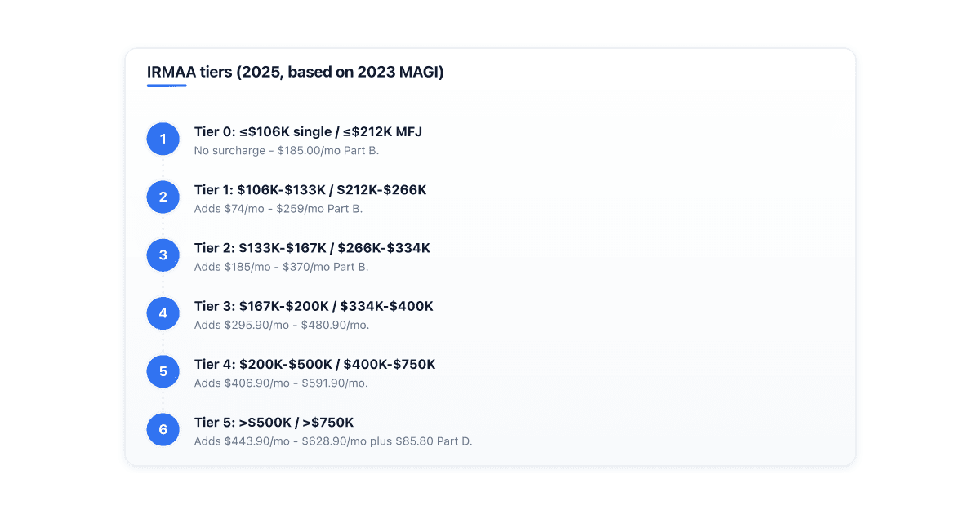The image size is (980, 514).
Task: Click the Adds $295.90/mo description
Action: 282,325
